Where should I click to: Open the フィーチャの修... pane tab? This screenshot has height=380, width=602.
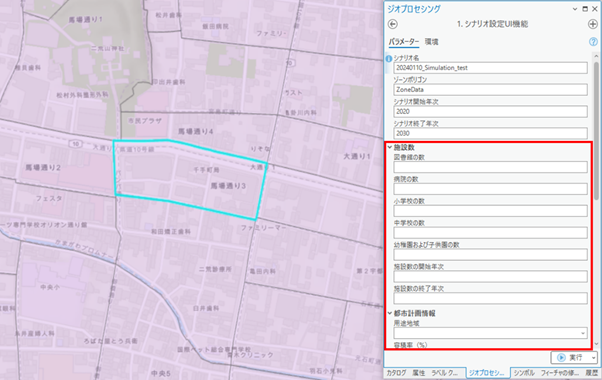(x=560, y=373)
